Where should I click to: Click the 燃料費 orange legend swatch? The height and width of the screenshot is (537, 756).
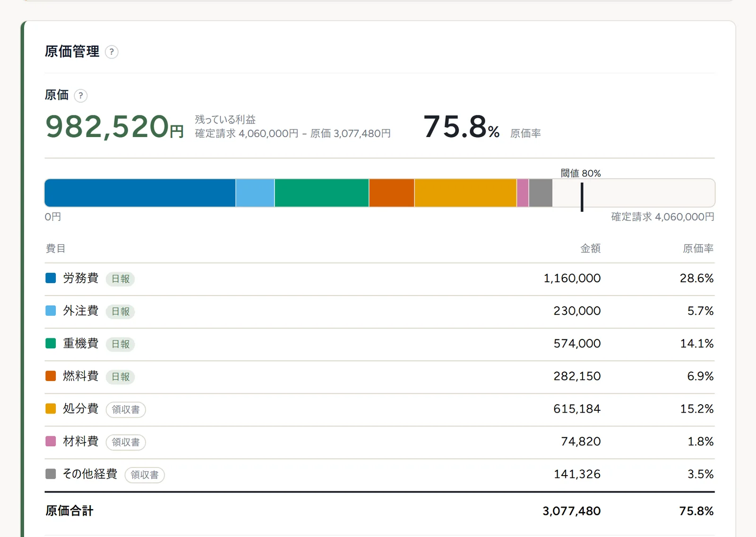(x=51, y=376)
